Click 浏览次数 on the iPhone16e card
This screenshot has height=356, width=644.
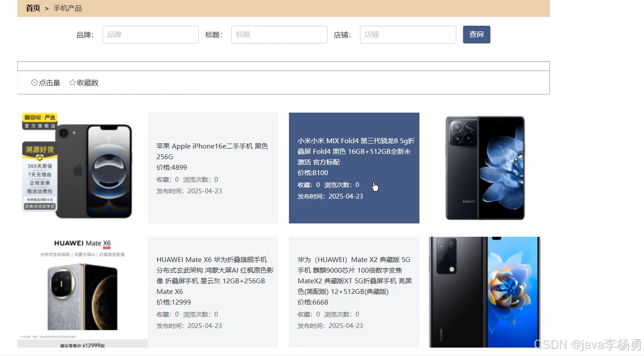click(x=201, y=180)
